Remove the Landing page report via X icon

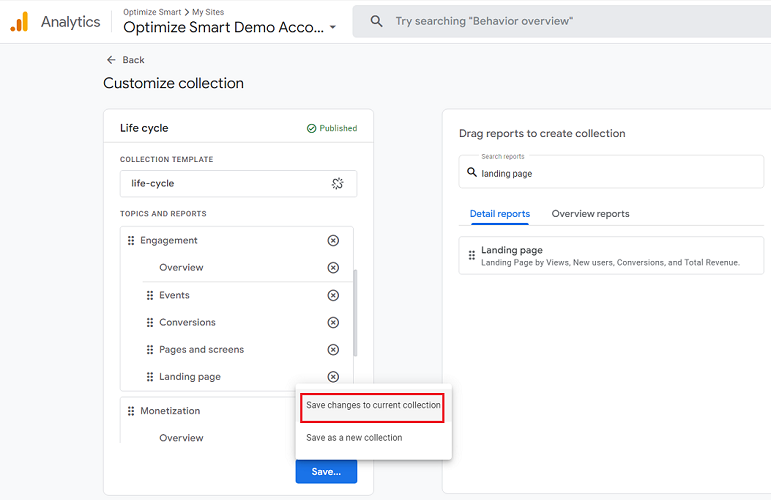pyautogui.click(x=333, y=377)
